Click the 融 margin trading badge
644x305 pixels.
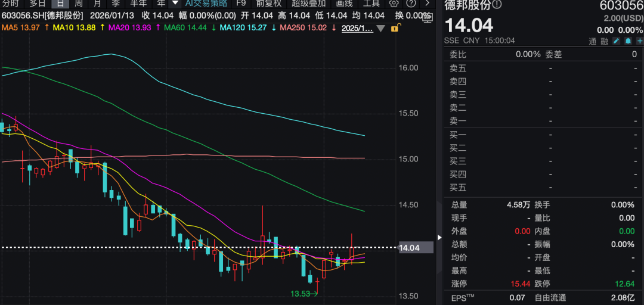(x=604, y=41)
